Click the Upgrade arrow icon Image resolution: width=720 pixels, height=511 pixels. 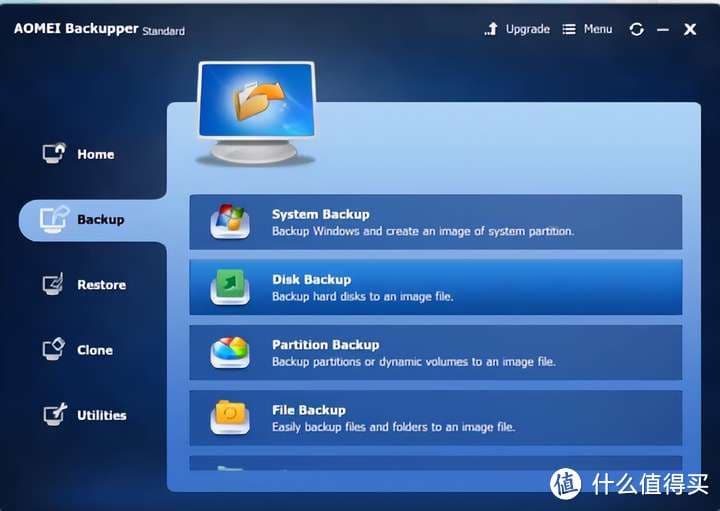pos(491,29)
